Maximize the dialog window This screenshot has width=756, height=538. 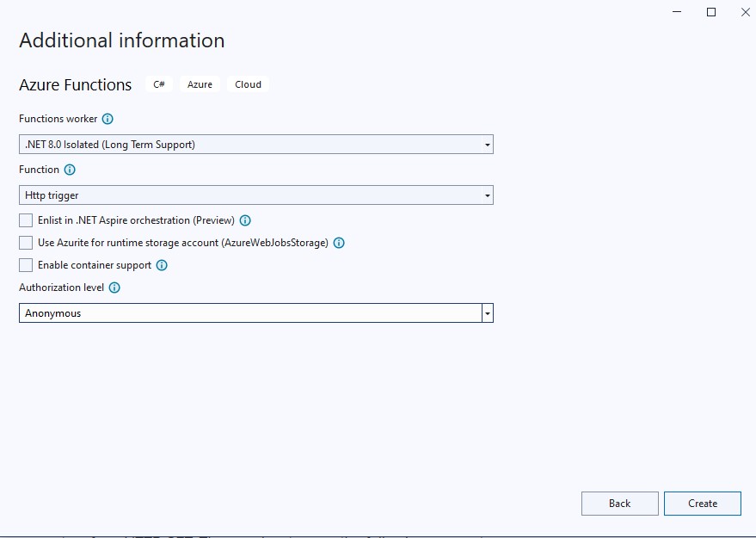tap(711, 12)
